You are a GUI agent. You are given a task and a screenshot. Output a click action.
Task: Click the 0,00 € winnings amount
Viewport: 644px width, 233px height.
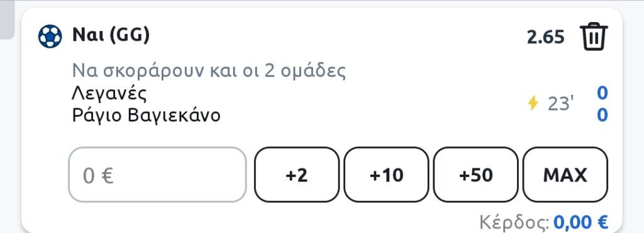580,223
